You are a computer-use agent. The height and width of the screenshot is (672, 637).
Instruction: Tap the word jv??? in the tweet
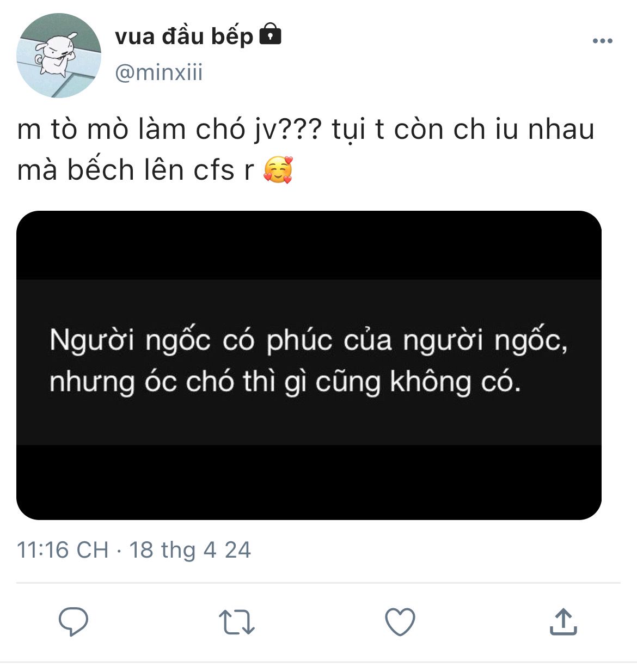287,130
